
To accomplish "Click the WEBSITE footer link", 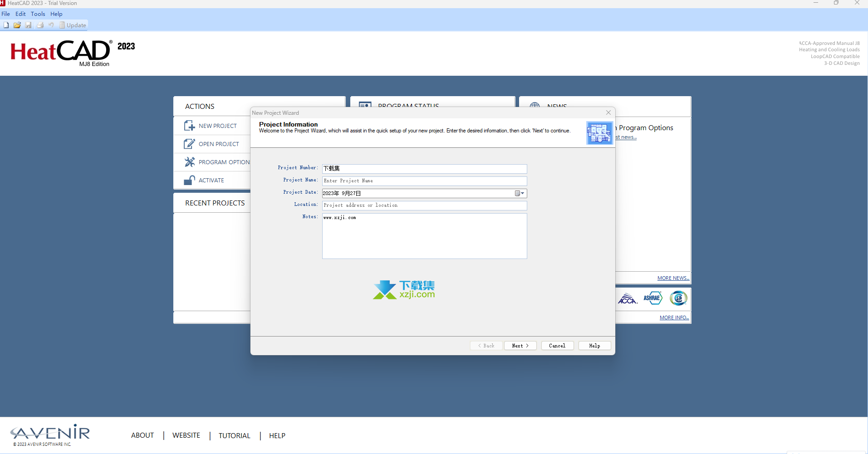I will [186, 435].
